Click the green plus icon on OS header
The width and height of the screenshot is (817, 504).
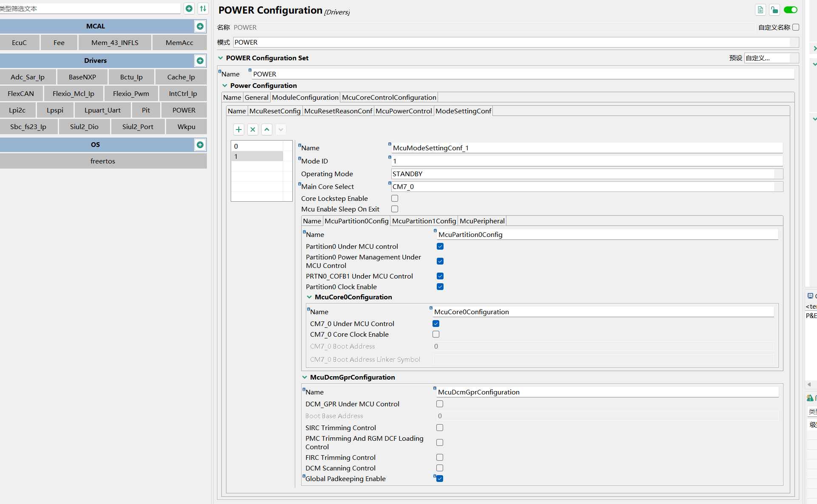[x=200, y=145]
